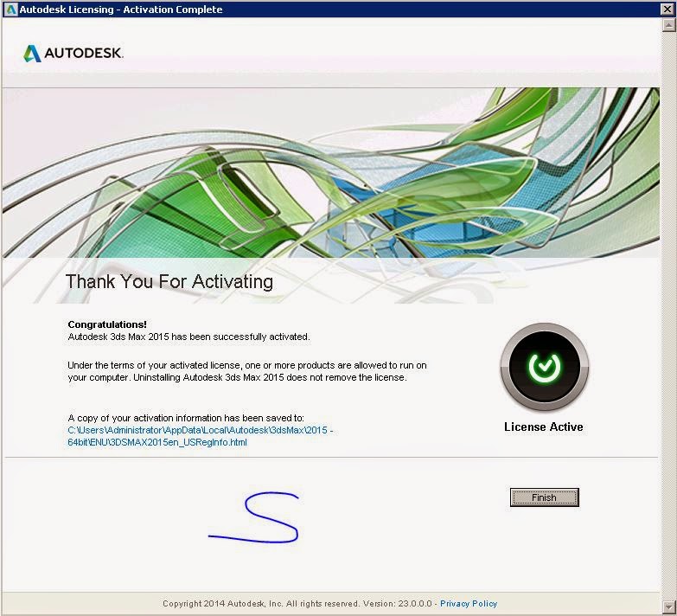Click the 'Thank You For Activating' heading
The image size is (677, 616).
point(169,282)
